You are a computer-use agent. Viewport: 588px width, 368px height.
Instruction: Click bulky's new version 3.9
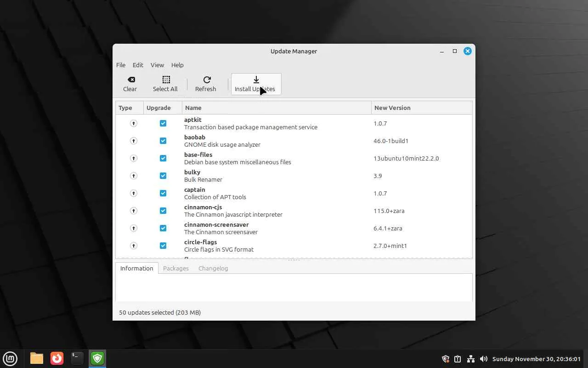coord(378,176)
